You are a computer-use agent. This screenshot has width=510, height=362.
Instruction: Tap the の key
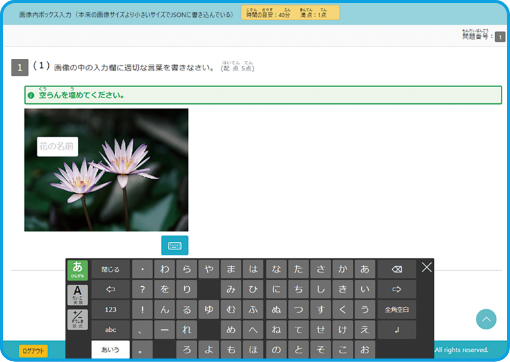point(276,350)
